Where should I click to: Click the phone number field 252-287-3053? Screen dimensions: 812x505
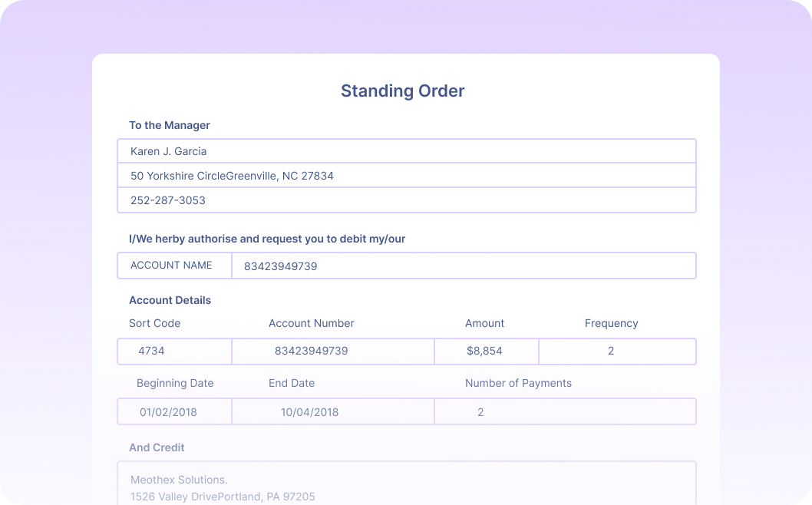point(406,200)
